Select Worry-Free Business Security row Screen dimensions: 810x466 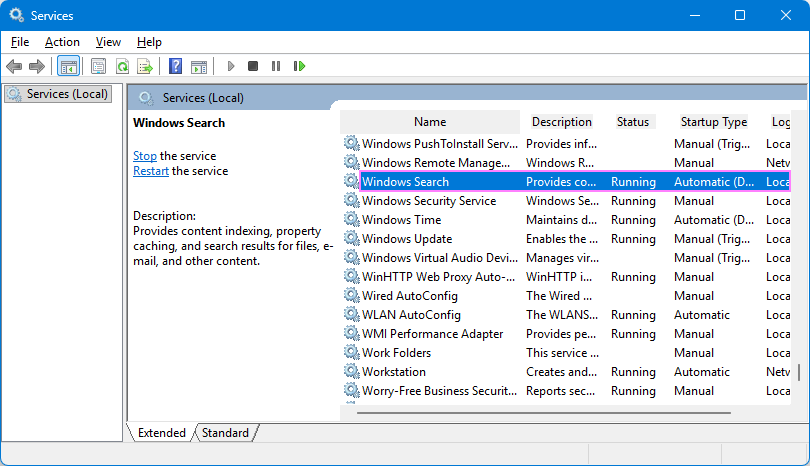click(x=567, y=391)
